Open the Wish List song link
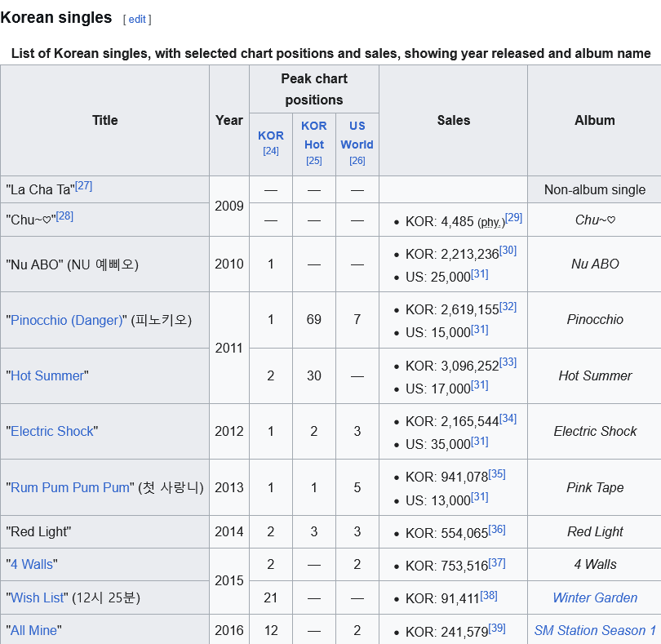The image size is (661, 644). [37, 597]
